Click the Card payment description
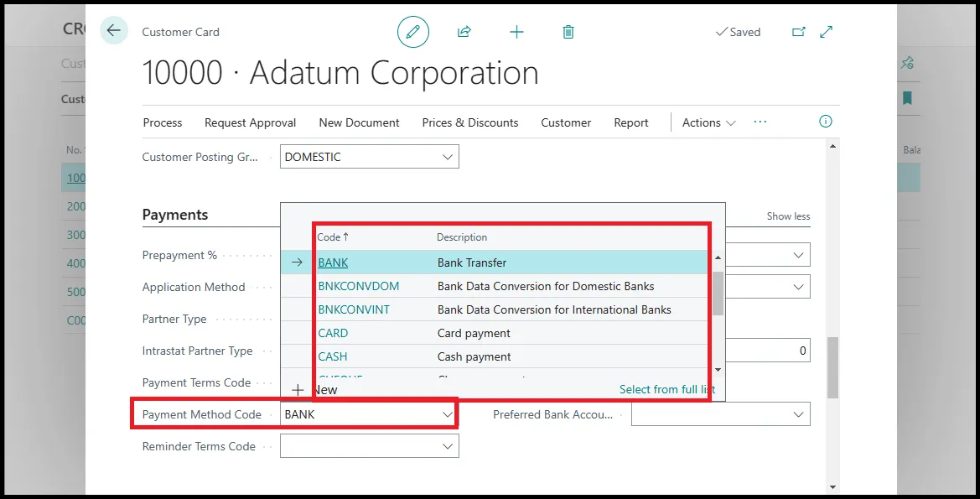Image resolution: width=980 pixels, height=499 pixels. (474, 333)
